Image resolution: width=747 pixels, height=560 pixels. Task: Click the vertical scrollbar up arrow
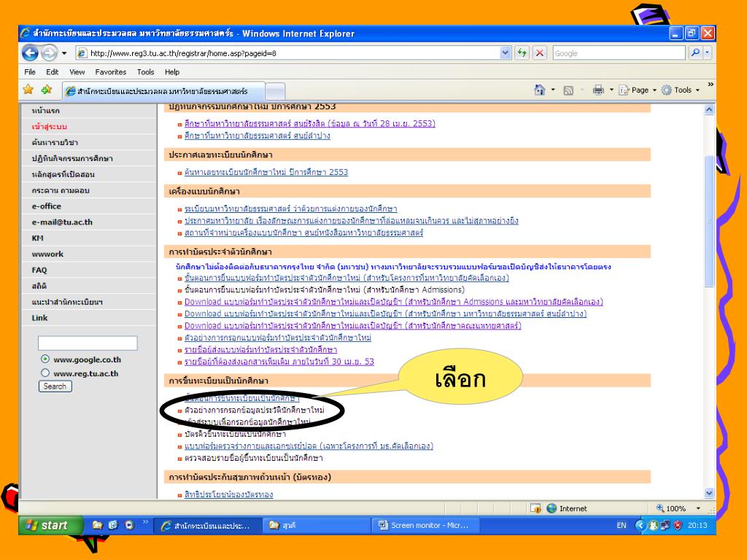709,109
